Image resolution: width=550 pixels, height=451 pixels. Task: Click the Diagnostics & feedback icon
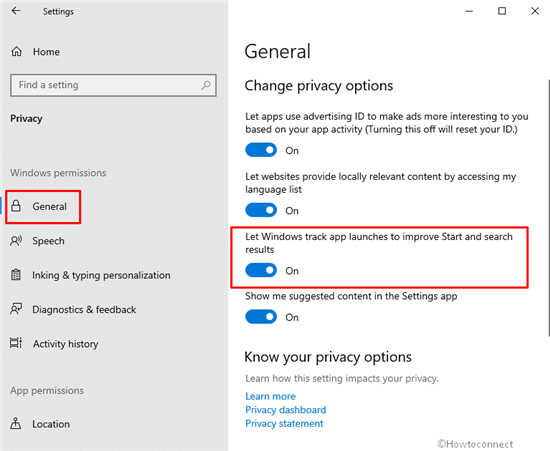[16, 309]
